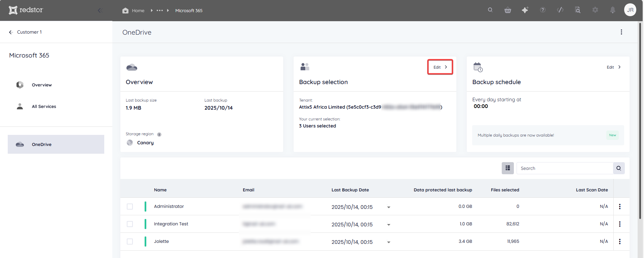Click the Integration Test name cell
This screenshot has height=258, width=644.
(x=171, y=224)
